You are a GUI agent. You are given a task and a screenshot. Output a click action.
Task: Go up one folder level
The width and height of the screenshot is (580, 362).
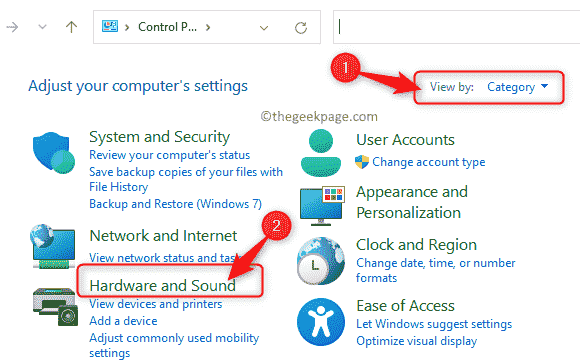pos(71,27)
